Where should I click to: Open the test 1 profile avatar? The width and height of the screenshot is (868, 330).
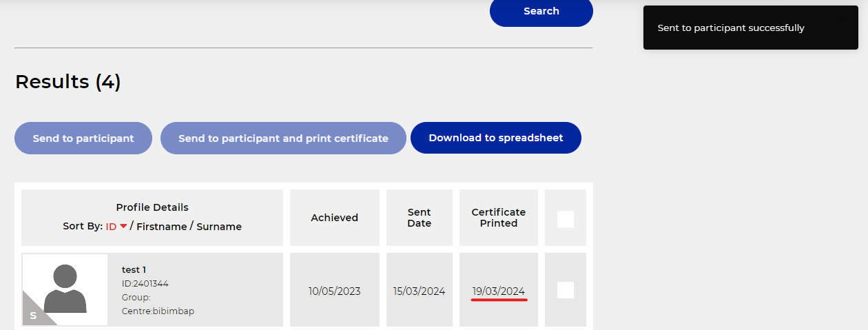point(65,288)
